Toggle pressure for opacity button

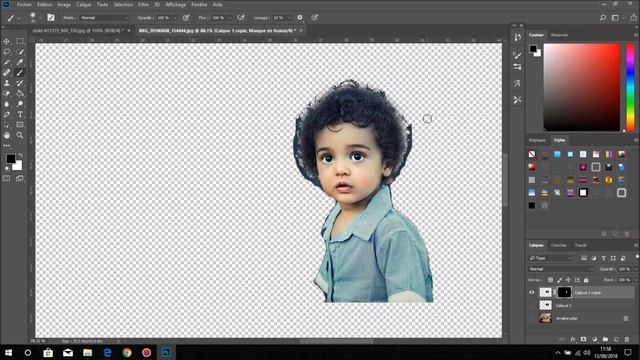tap(186, 18)
